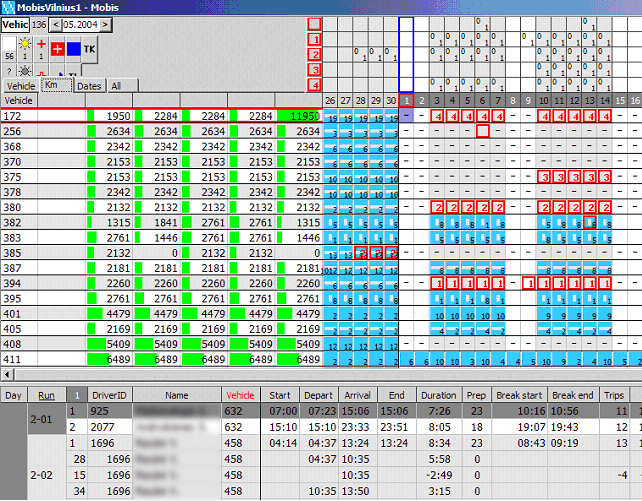Click blue cell for vehicle 401, day 3
This screenshot has height=501, width=642.
[437, 314]
